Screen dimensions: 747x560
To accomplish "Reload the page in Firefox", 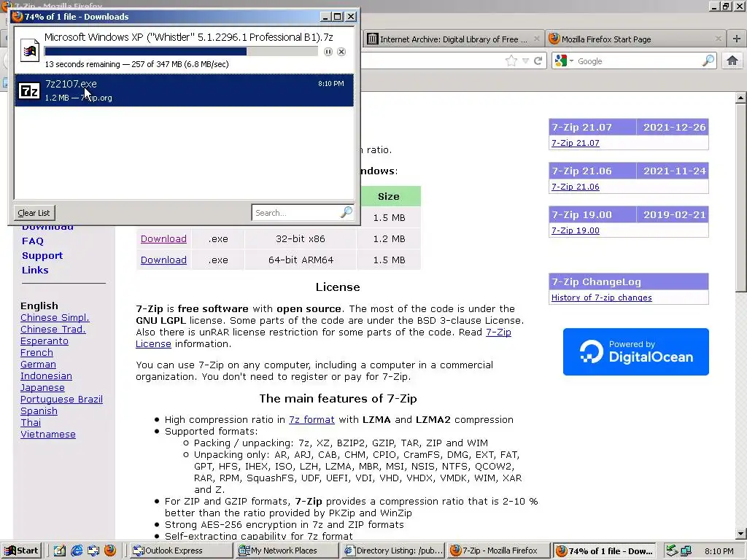I will (538, 61).
